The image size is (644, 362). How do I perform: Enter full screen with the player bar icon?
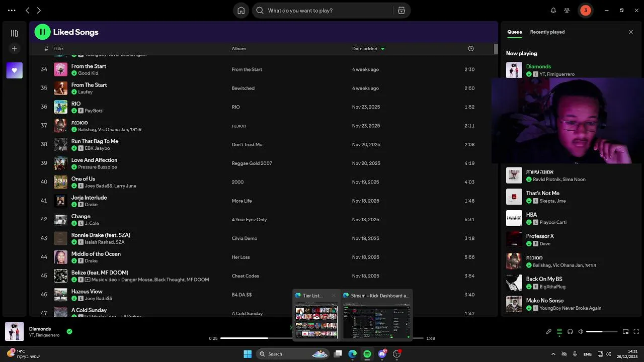[x=636, y=332]
